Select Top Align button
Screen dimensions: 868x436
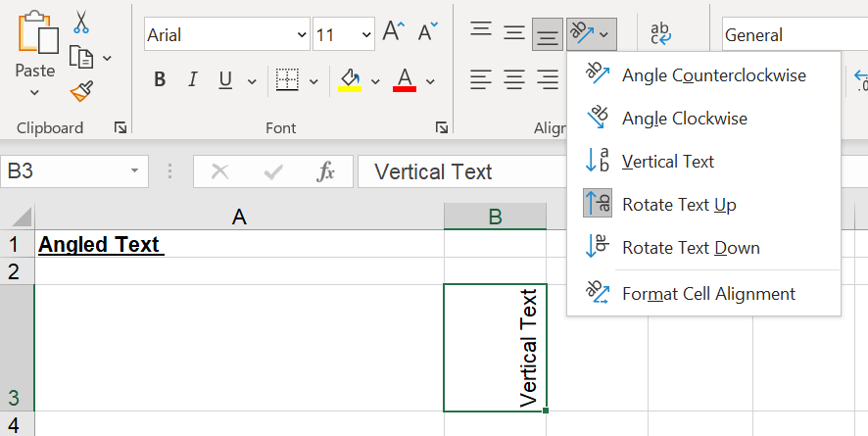tap(480, 30)
